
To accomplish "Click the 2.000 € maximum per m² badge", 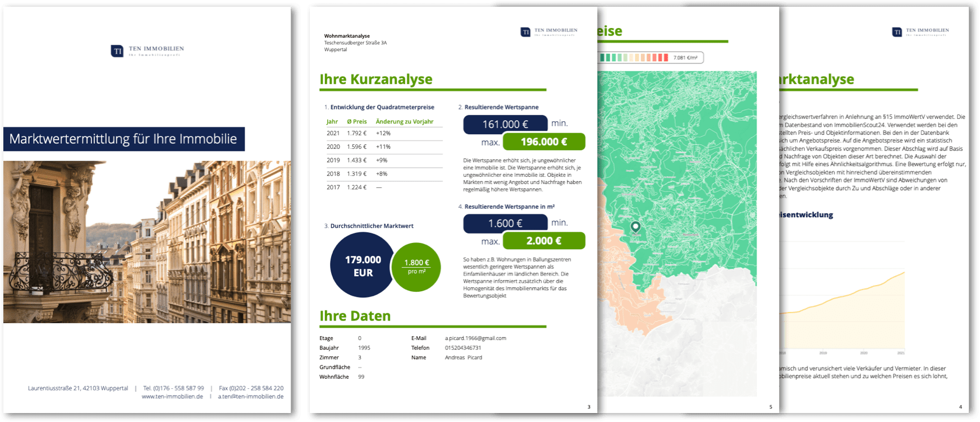I will coord(543,241).
